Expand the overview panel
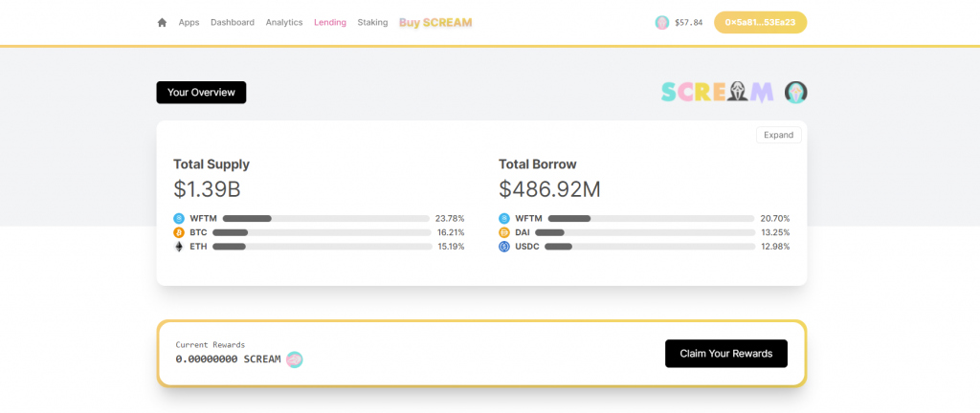The height and width of the screenshot is (413, 980). click(779, 135)
